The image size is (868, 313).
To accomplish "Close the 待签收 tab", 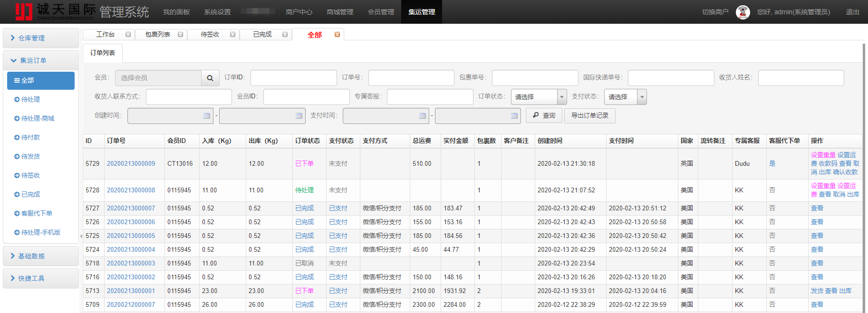I will (x=232, y=35).
